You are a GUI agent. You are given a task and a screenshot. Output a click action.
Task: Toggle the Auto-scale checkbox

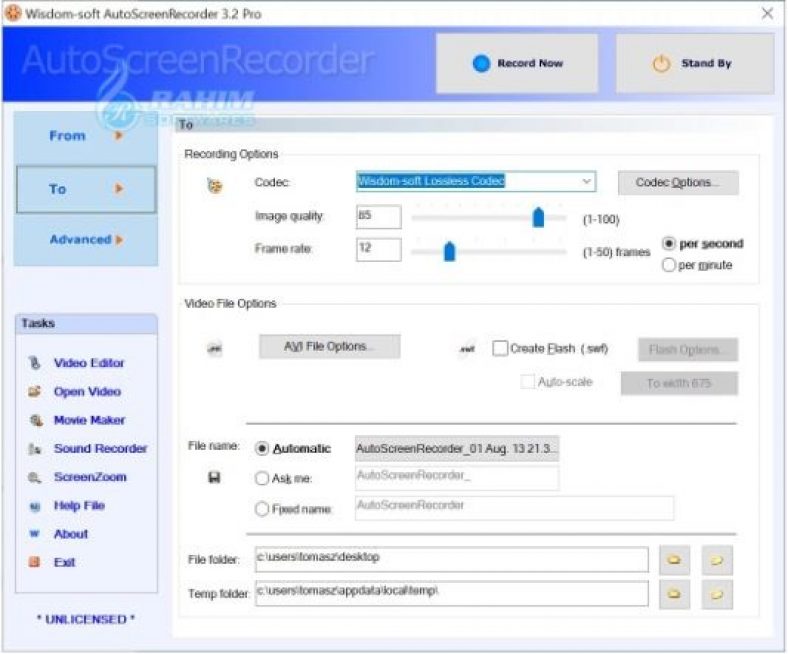[527, 382]
